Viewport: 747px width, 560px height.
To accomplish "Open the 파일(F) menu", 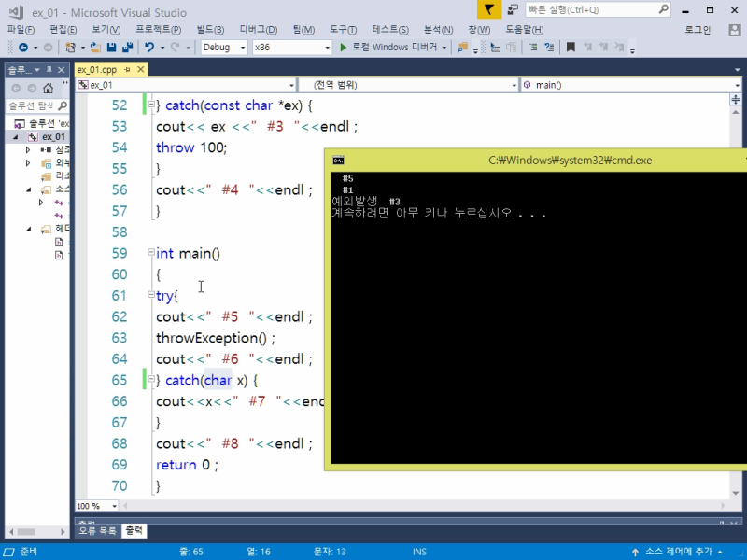I will [21, 30].
